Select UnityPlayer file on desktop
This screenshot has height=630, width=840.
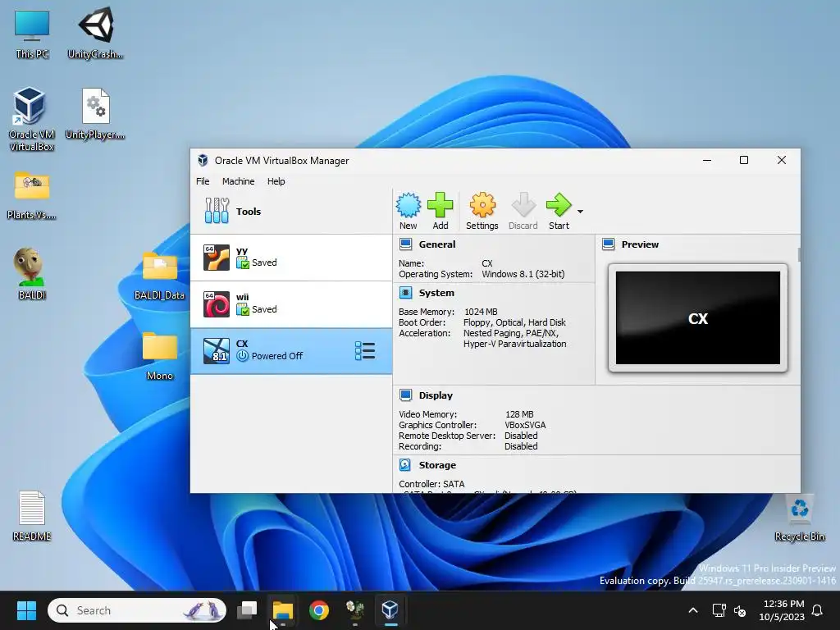(x=95, y=114)
